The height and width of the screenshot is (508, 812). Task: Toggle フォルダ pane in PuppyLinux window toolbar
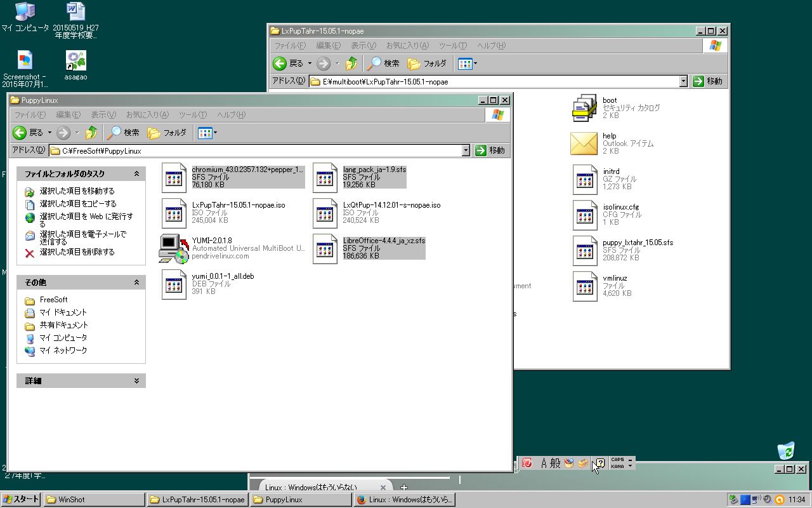(x=167, y=133)
